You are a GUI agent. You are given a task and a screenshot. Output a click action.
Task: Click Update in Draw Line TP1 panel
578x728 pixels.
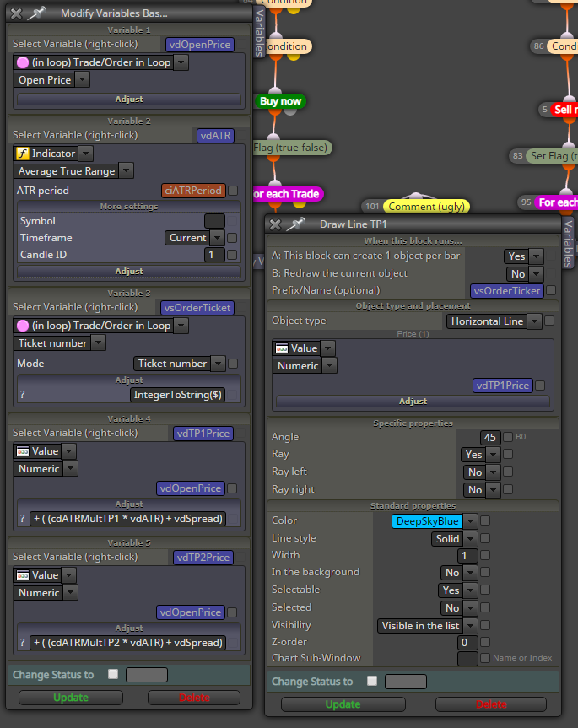pos(343,704)
